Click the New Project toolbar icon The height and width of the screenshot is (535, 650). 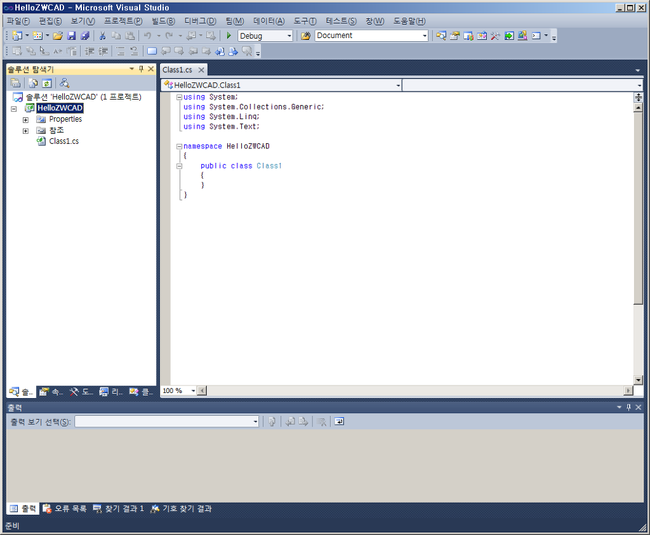(x=17, y=36)
